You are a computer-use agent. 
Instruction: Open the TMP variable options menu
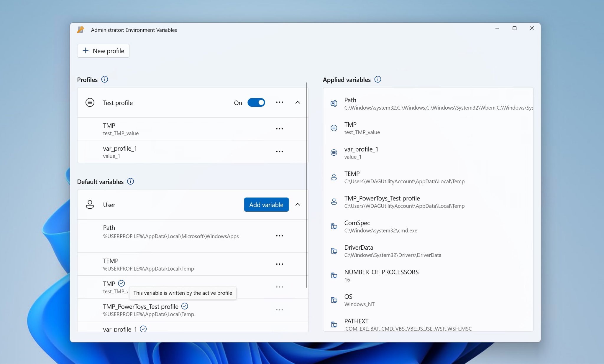pyautogui.click(x=280, y=129)
